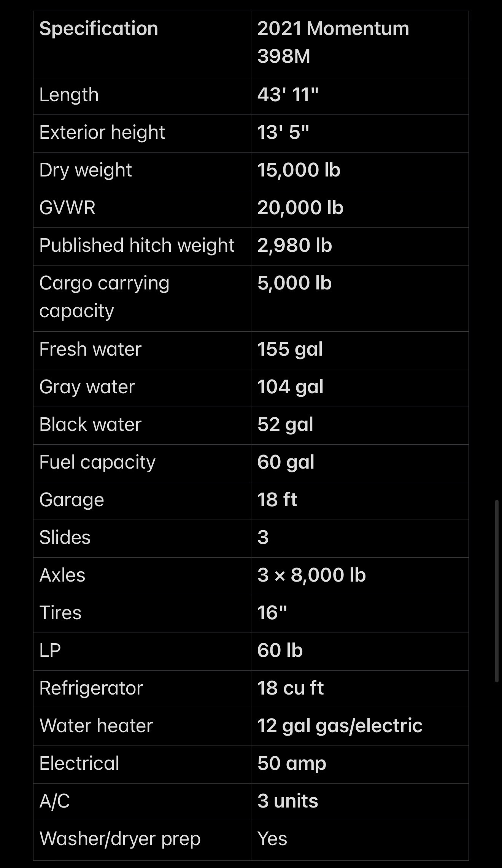Select the Garage 18 ft value
Viewport: 502px width, 868px height.
tap(277, 499)
